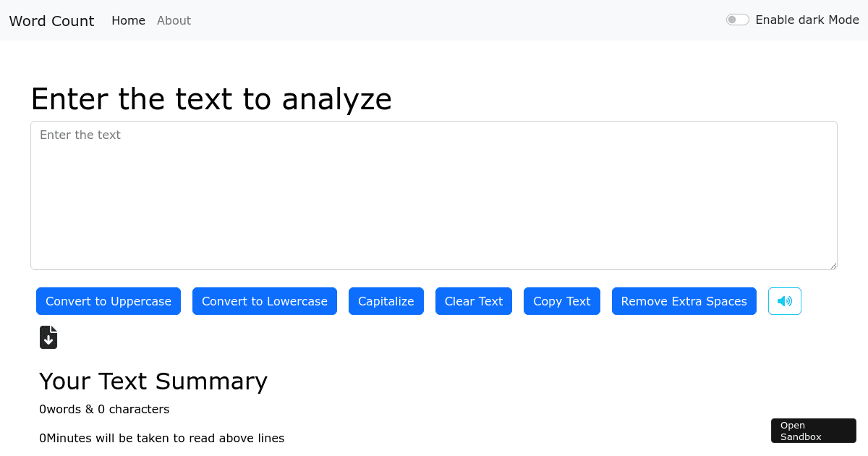Clear the entered text

(473, 300)
